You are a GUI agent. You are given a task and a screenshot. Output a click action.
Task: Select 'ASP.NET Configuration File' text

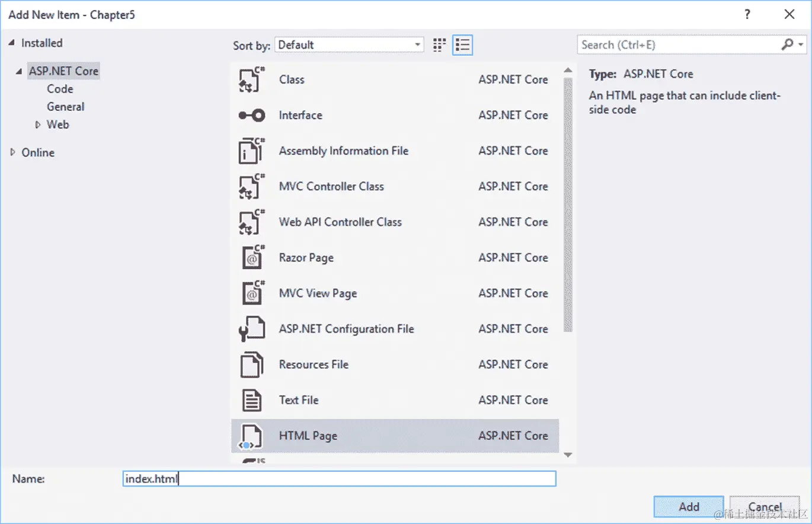346,328
